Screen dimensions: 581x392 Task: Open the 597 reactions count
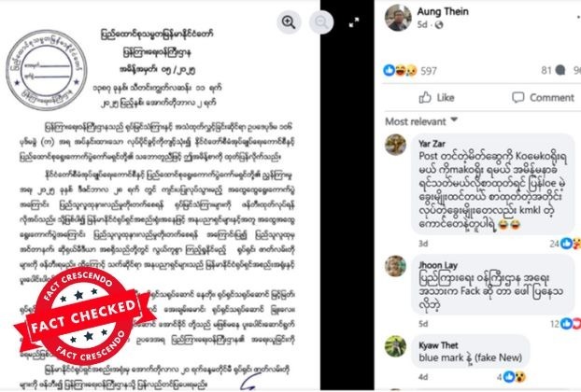[429, 71]
